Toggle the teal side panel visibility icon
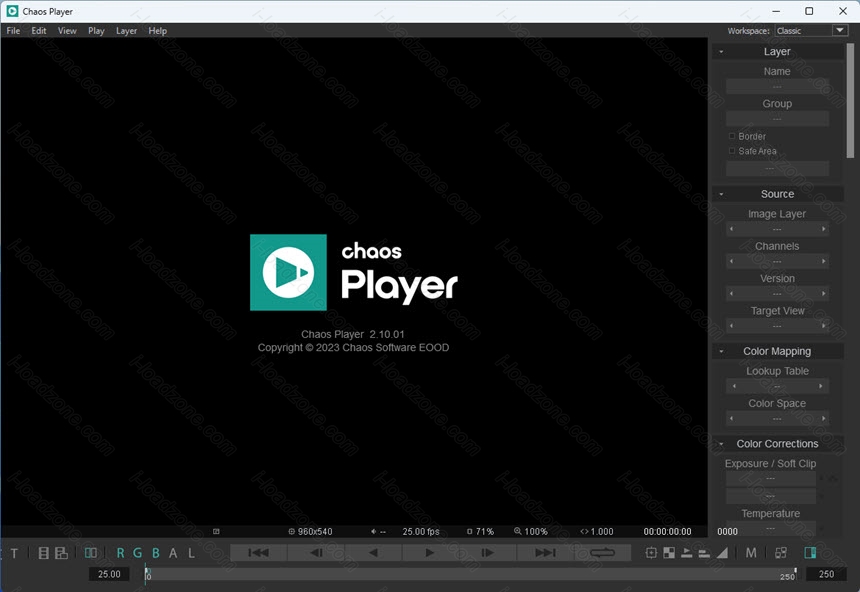Viewport: 860px width, 592px height. coord(810,553)
